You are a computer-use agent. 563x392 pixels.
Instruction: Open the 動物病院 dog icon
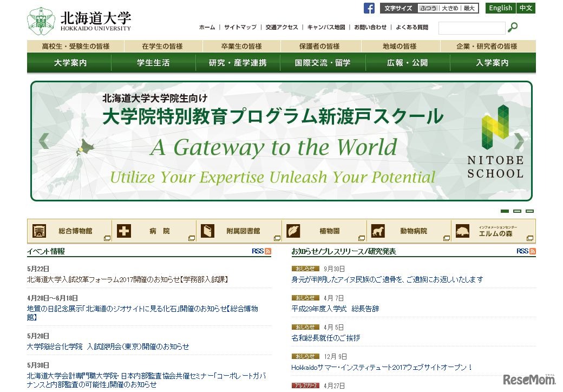pos(378,231)
